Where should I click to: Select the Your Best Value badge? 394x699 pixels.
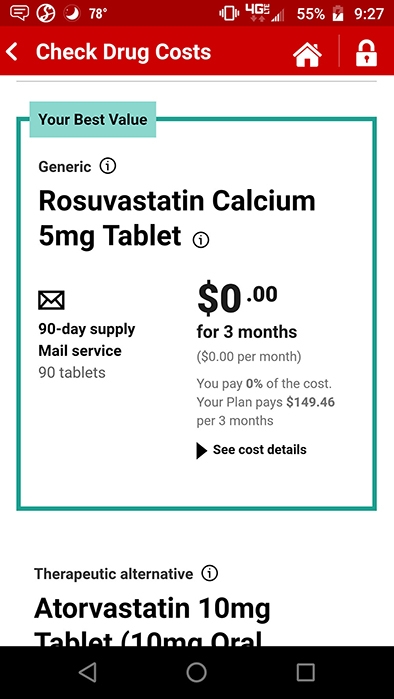pos(93,119)
